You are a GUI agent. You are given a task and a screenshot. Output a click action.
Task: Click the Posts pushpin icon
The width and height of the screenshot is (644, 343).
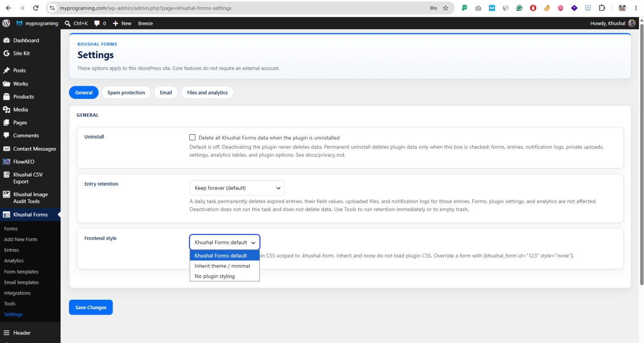pyautogui.click(x=6, y=70)
